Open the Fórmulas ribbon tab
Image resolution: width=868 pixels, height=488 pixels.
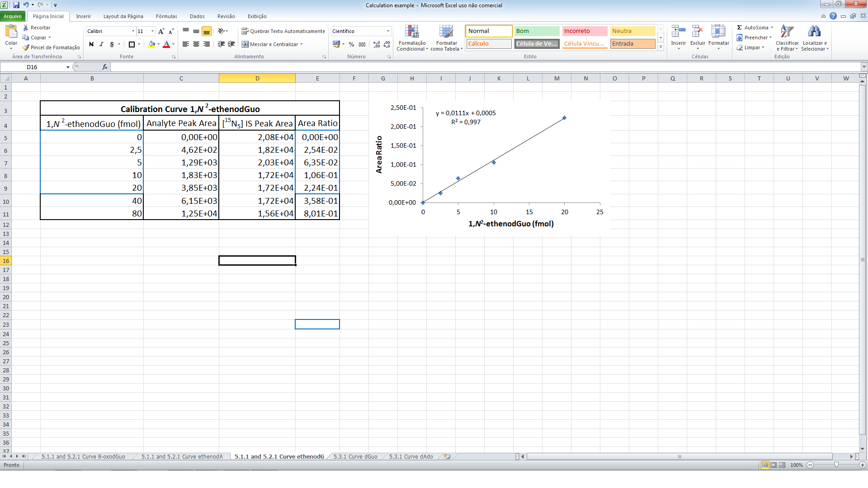tap(166, 16)
